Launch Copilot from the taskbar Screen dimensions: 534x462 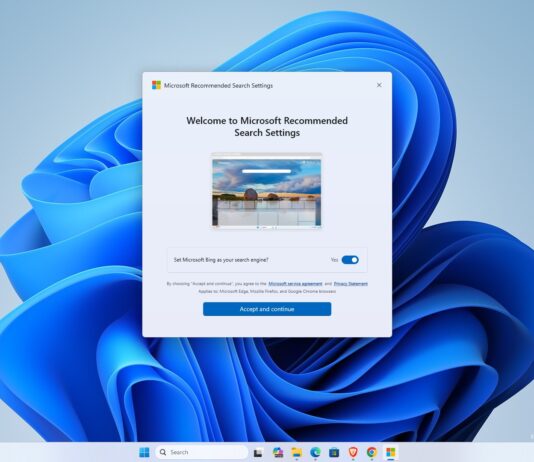(x=278, y=452)
